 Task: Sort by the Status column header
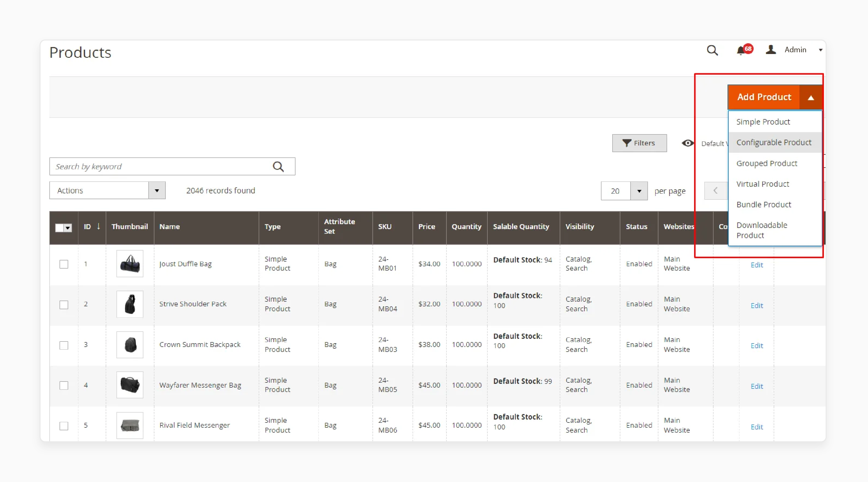click(x=639, y=226)
